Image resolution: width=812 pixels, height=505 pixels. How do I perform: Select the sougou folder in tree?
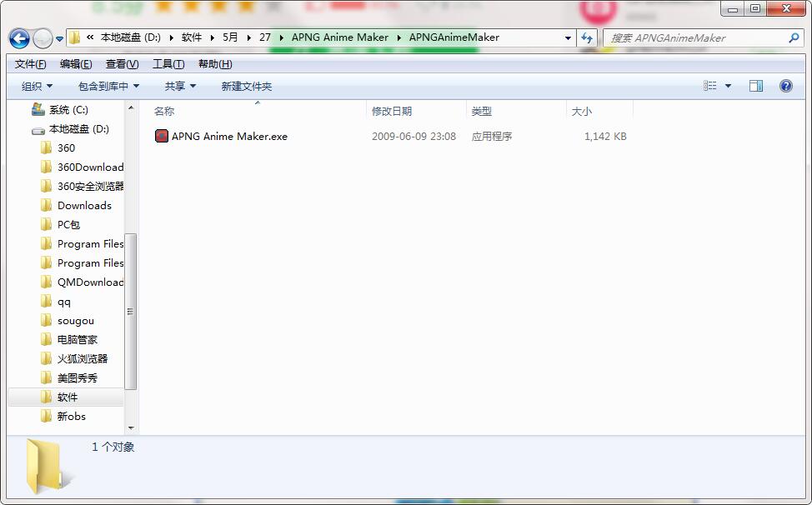click(x=76, y=321)
